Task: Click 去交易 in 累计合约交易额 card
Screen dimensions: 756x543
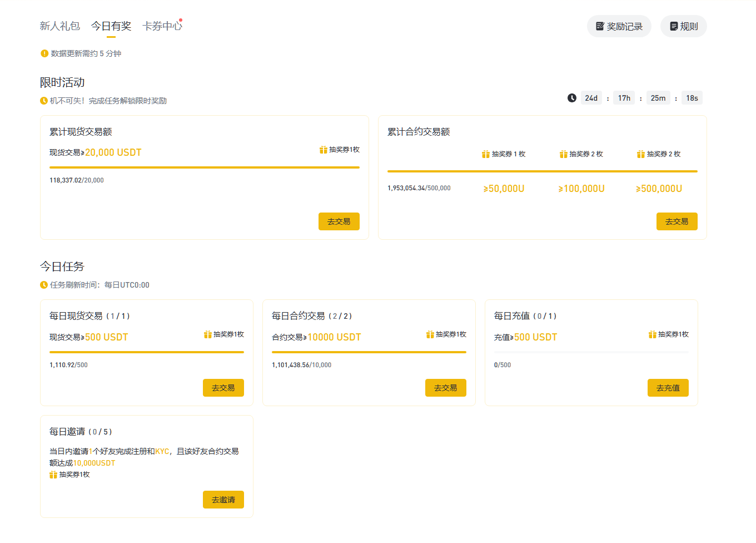Action: (677, 221)
